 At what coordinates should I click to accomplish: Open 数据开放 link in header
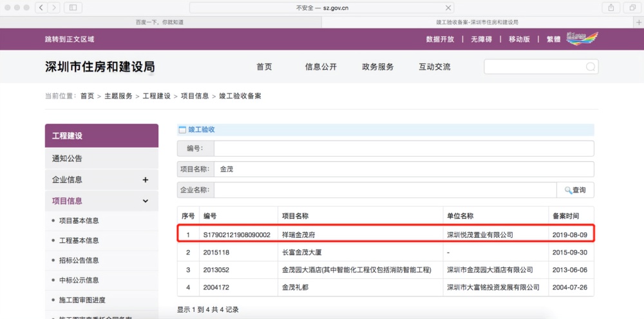pos(440,39)
